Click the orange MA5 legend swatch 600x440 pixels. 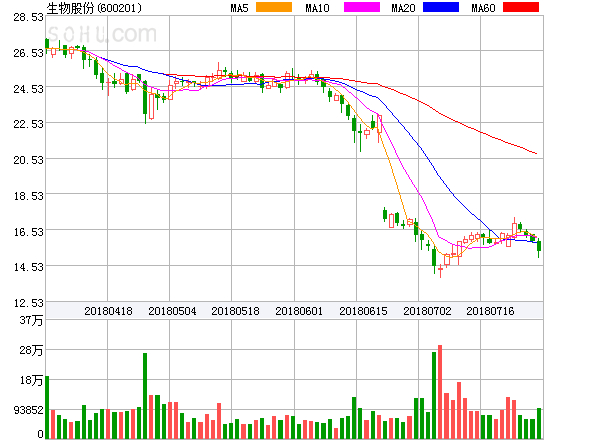click(274, 7)
